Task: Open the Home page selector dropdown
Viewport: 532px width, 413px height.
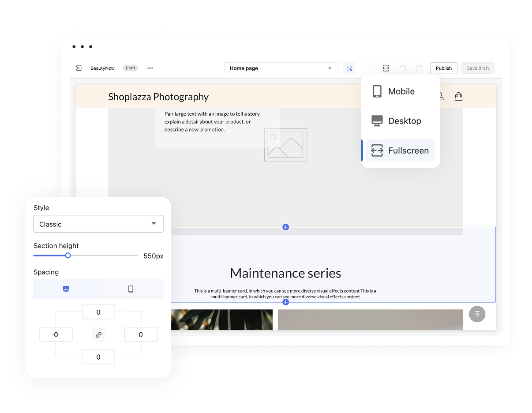Action: 281,68
